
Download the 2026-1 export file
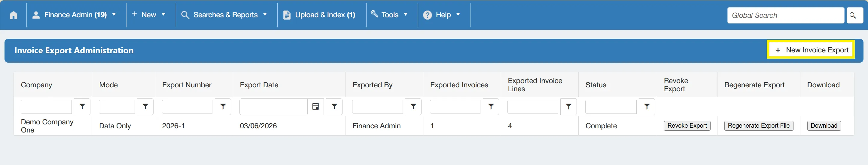(824, 126)
